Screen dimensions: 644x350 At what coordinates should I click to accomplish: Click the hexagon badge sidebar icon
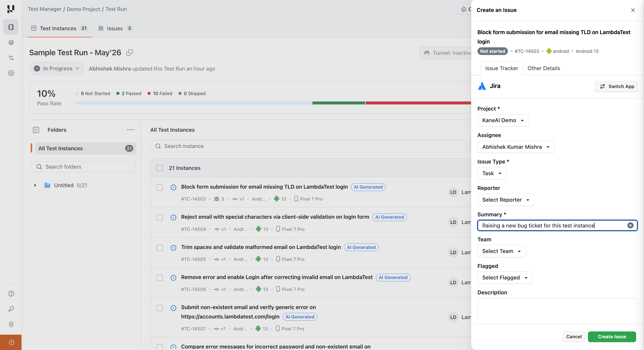click(11, 324)
